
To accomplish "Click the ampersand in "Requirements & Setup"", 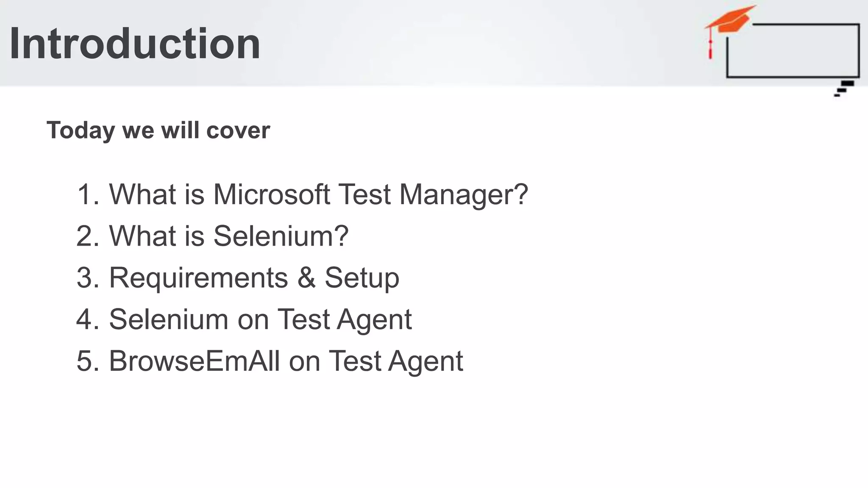I will 306,278.
